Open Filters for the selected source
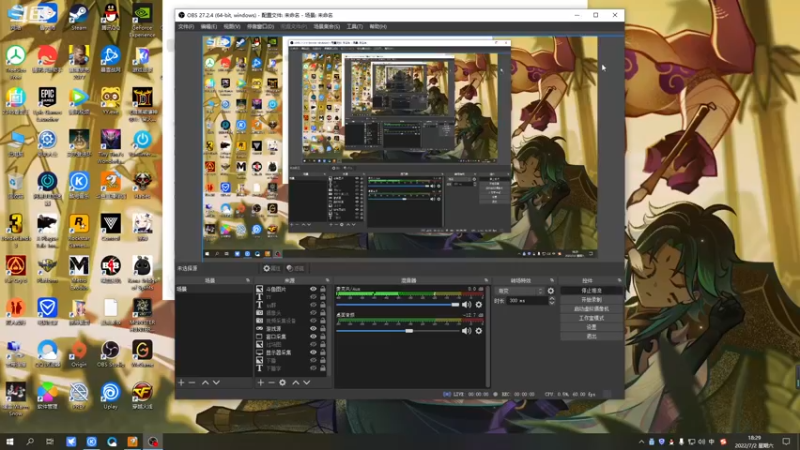This screenshot has height=450, width=800. click(x=295, y=268)
